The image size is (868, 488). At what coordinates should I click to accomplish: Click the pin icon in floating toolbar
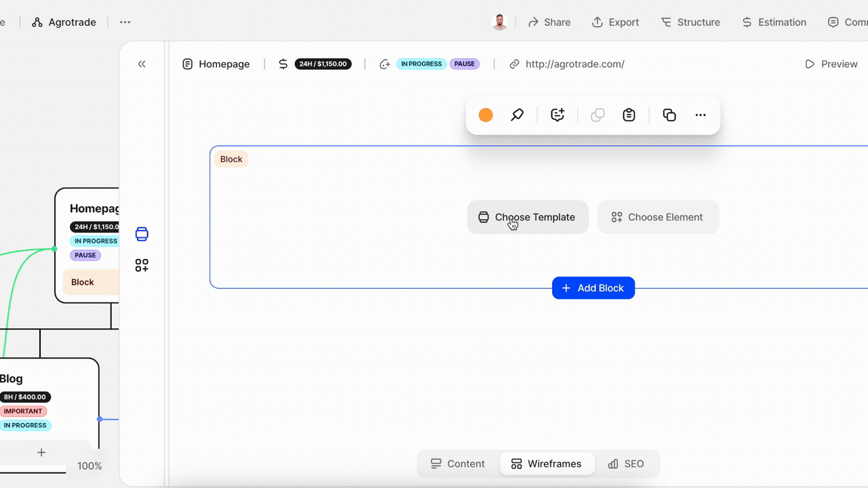[517, 115]
